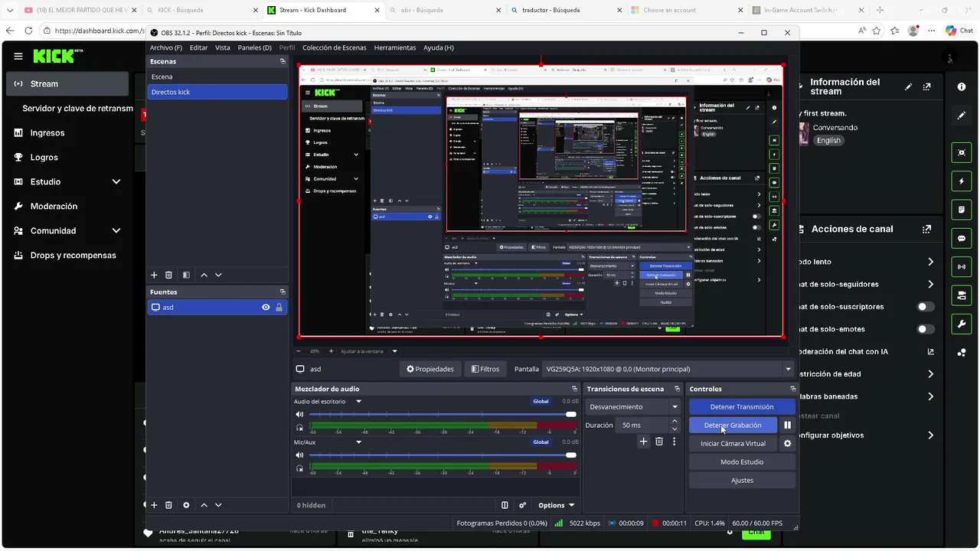Toggle Chat de solo-emotes switch
Screen dimensions: 980x551
click(x=926, y=329)
